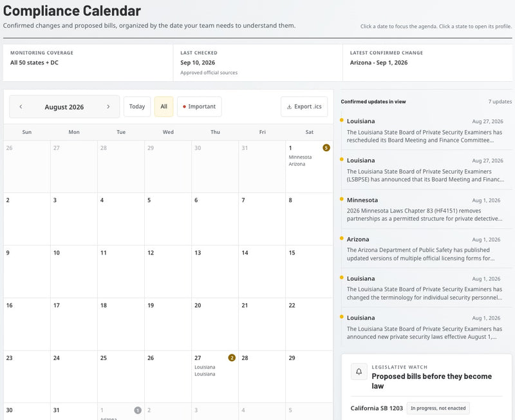Open Arizona update on licensing forms

pos(426,249)
